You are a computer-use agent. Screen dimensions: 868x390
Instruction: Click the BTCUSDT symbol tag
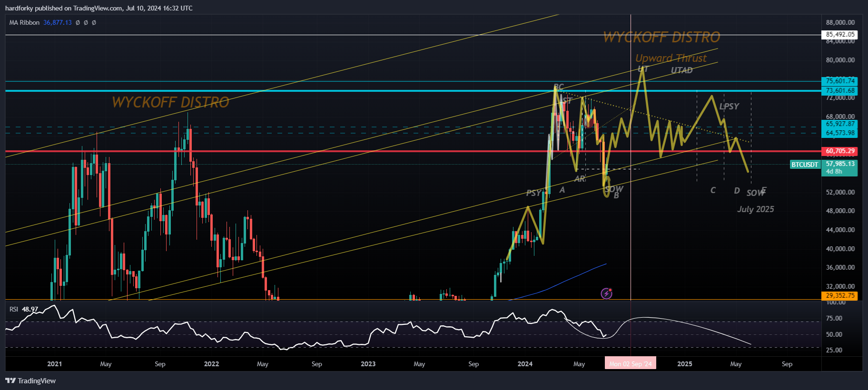(x=805, y=165)
